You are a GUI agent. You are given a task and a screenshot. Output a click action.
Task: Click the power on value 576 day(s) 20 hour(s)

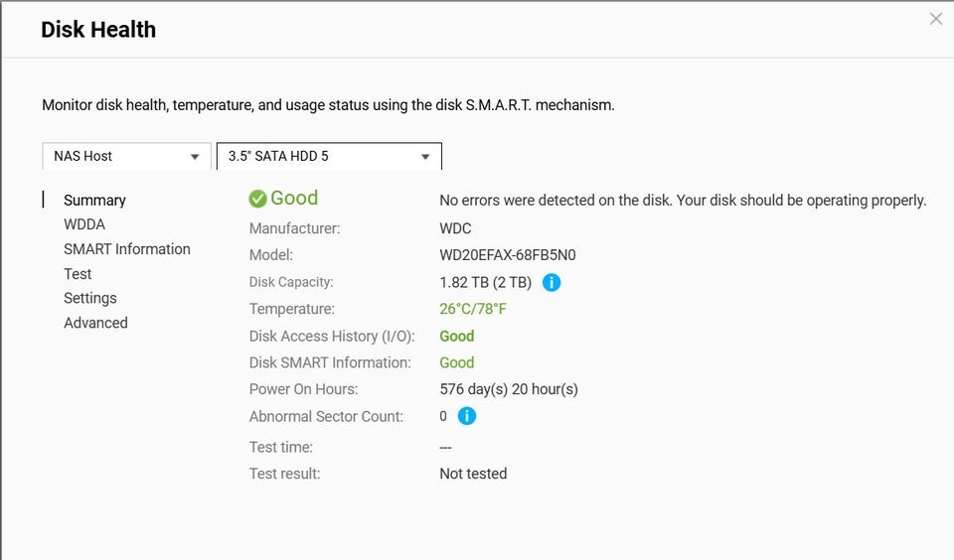point(509,389)
